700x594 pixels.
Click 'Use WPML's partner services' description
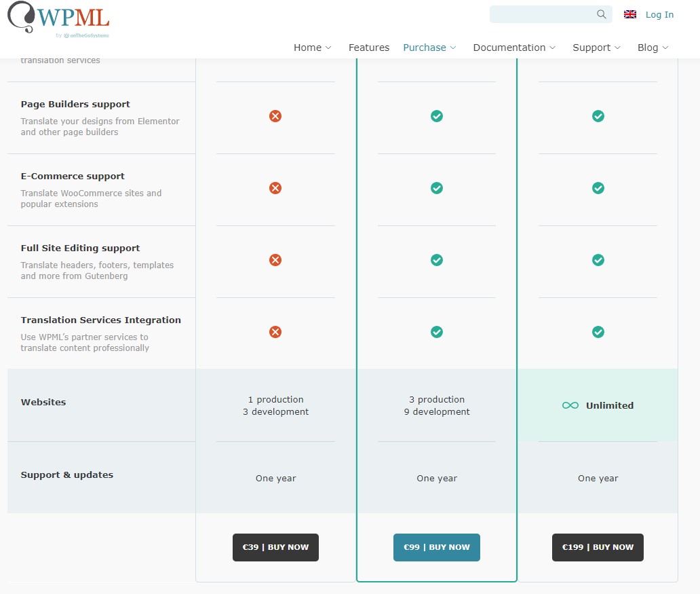click(x=85, y=342)
